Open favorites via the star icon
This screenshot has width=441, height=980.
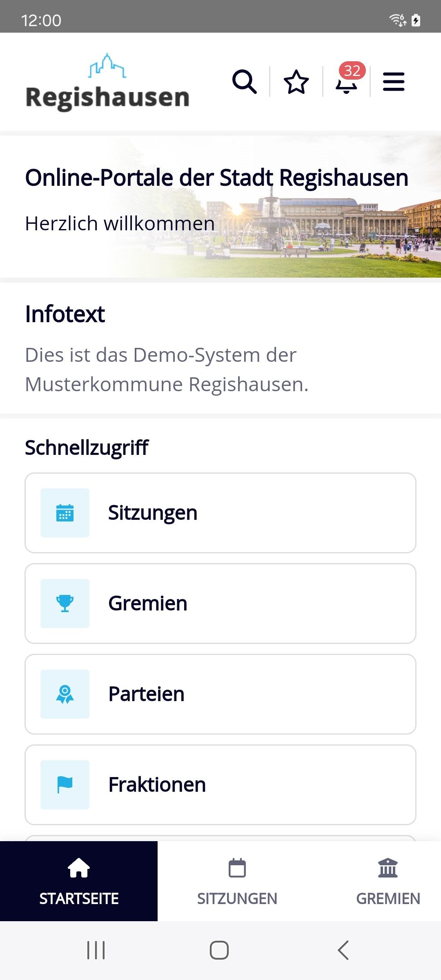(x=296, y=82)
